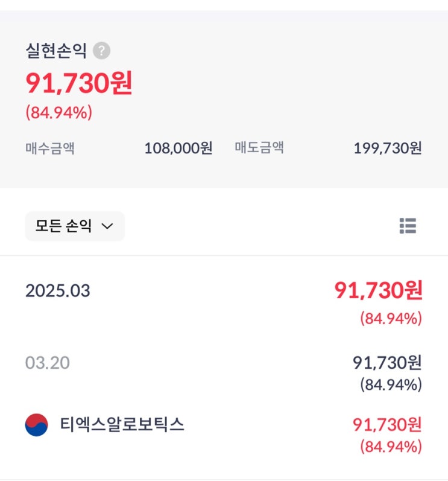Click the dark 91,730원 in the 03.20 row

click(x=387, y=363)
